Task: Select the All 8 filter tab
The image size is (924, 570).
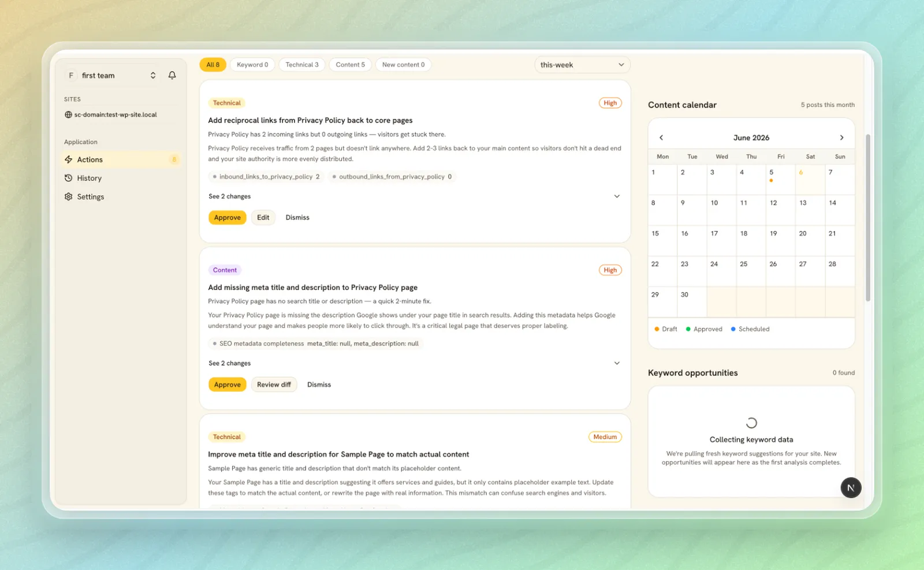Action: [213, 65]
